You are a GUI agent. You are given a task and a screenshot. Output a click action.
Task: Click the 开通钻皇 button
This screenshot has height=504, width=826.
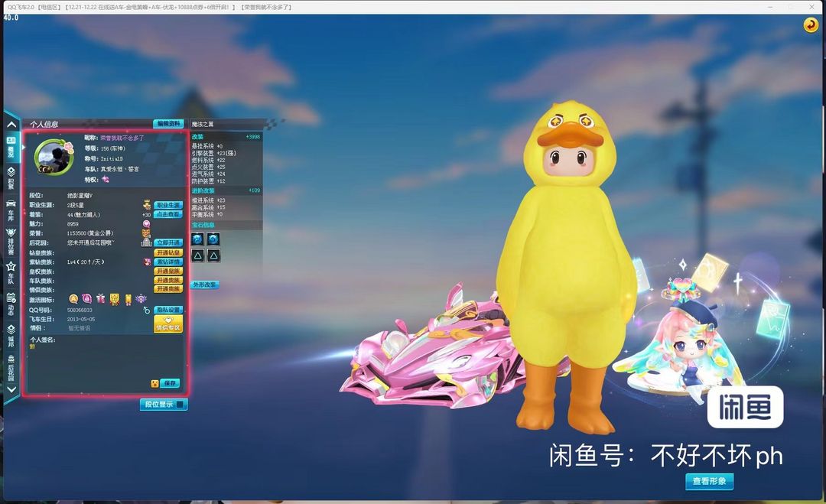click(168, 253)
